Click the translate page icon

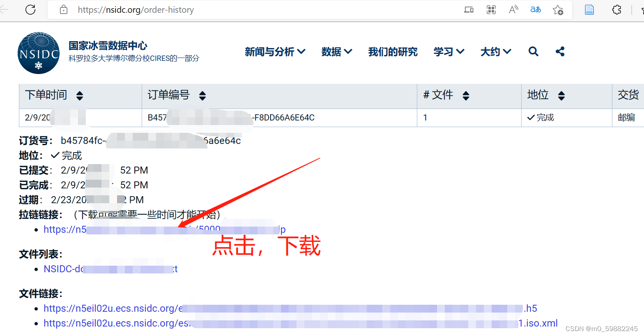click(536, 9)
